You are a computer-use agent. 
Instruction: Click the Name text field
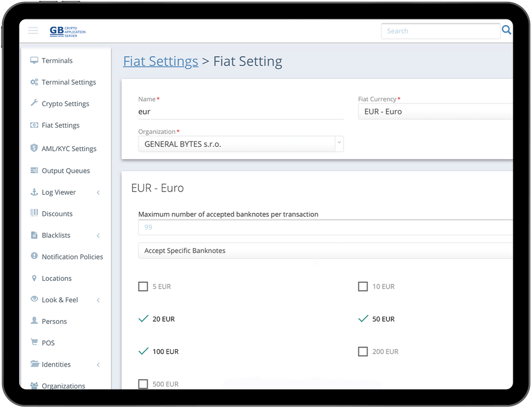(x=240, y=111)
